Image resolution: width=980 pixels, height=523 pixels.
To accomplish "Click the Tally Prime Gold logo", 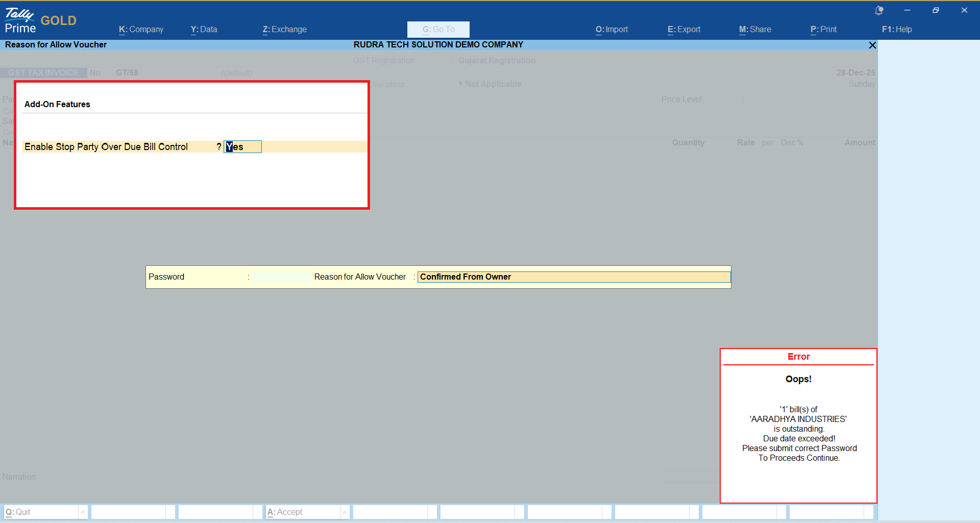I will click(40, 20).
